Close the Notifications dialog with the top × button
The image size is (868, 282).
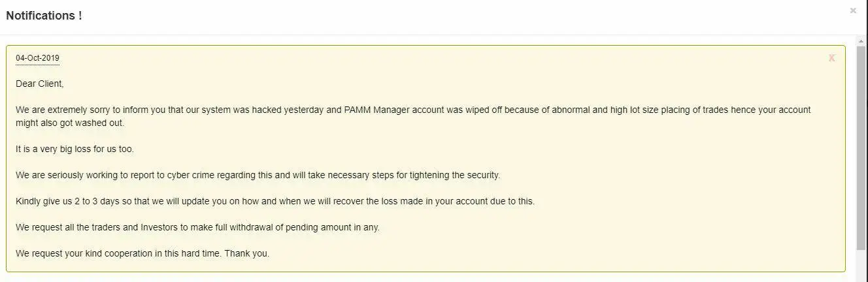click(853, 10)
